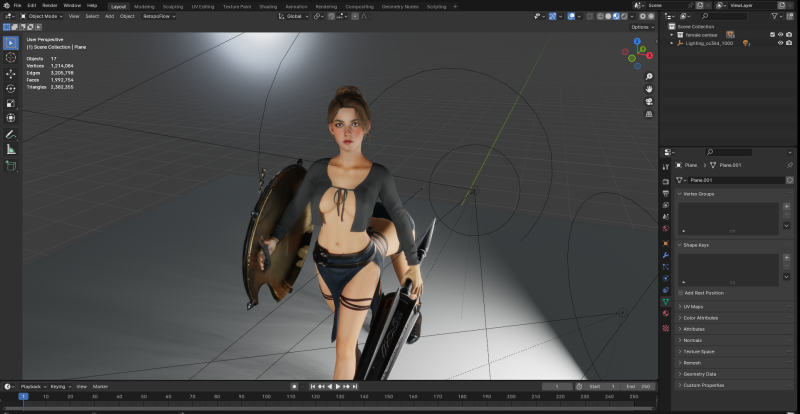Toggle the Add Rest Position checkbox
800x414 pixels.
coord(681,292)
